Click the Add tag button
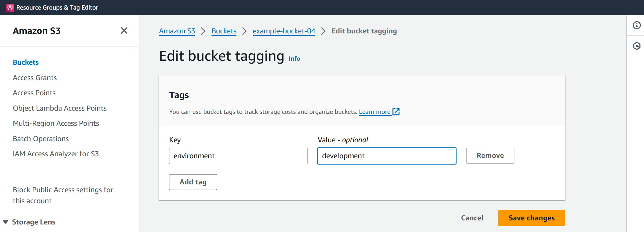The image size is (644, 232). [x=193, y=182]
